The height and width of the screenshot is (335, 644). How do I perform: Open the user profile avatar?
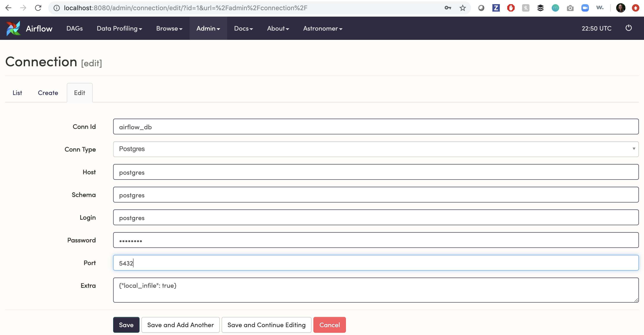coord(621,8)
